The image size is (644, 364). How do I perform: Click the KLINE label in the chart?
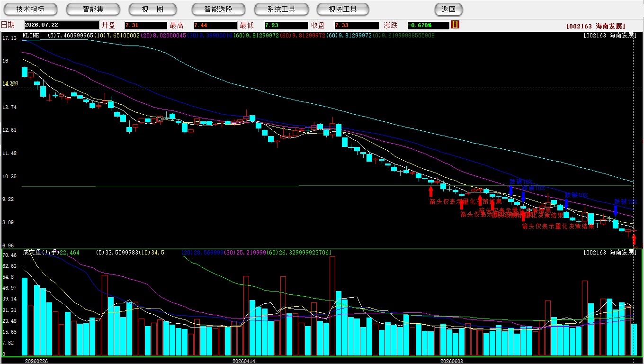click(x=30, y=36)
